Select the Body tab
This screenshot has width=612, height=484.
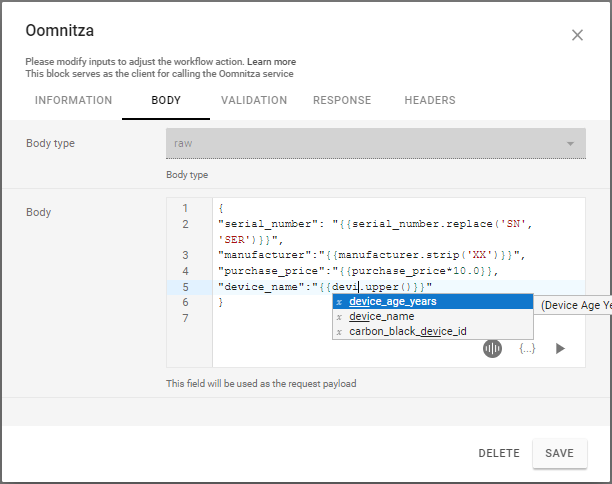coord(166,101)
